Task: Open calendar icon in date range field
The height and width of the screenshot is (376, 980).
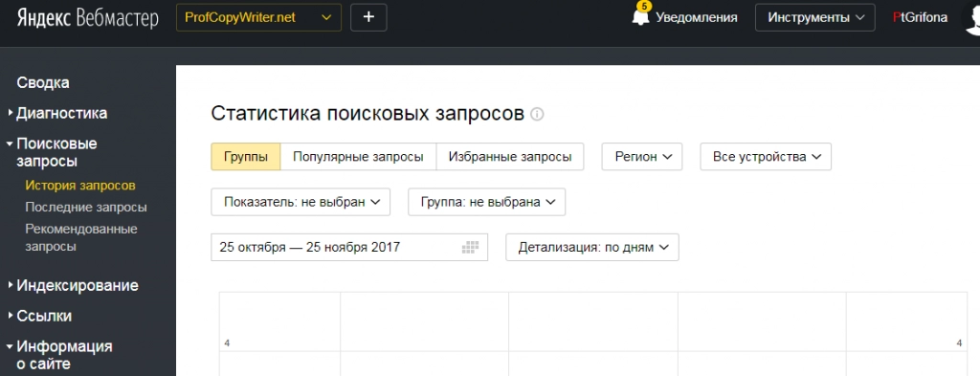Action: pos(470,247)
